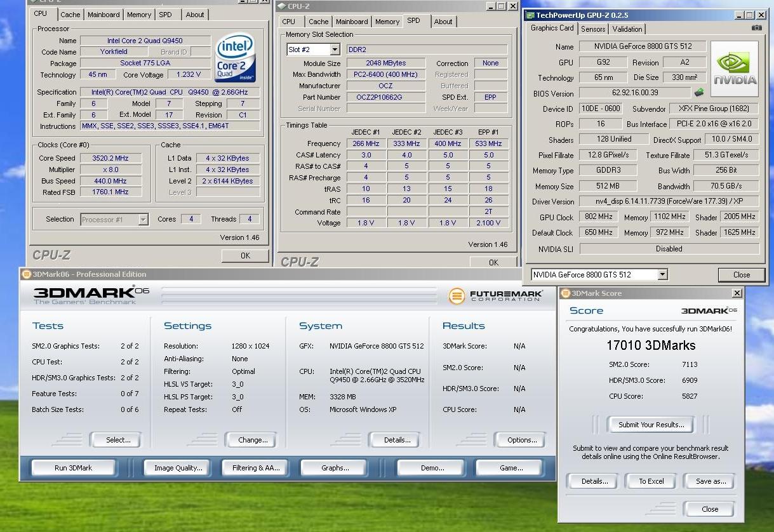Click the Submit Your Results button
The width and height of the screenshot is (774, 532).
point(651,425)
